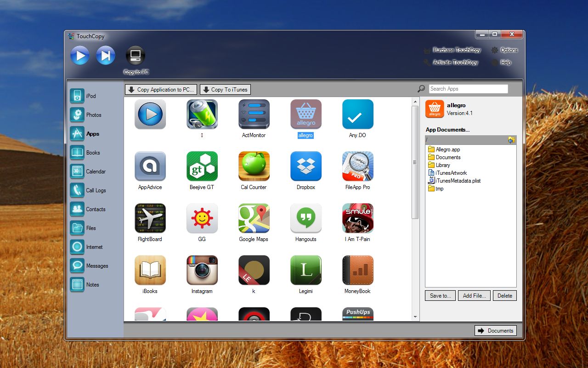The image size is (588, 368).
Task: Select the I Am T-Pain app icon
Action: 358,218
